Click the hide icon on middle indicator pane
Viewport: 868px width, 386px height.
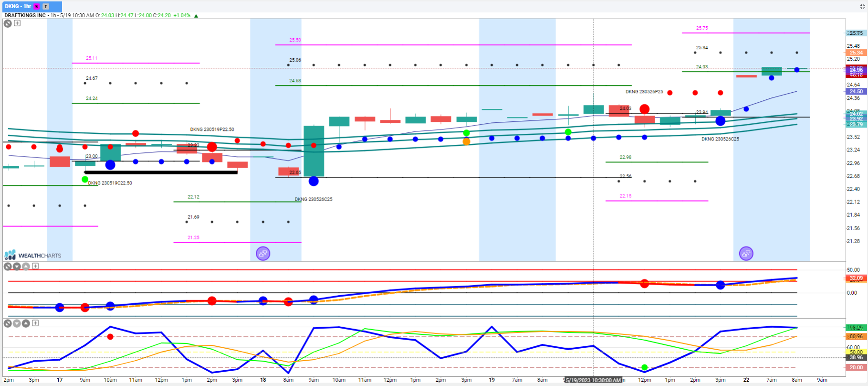[8, 267]
